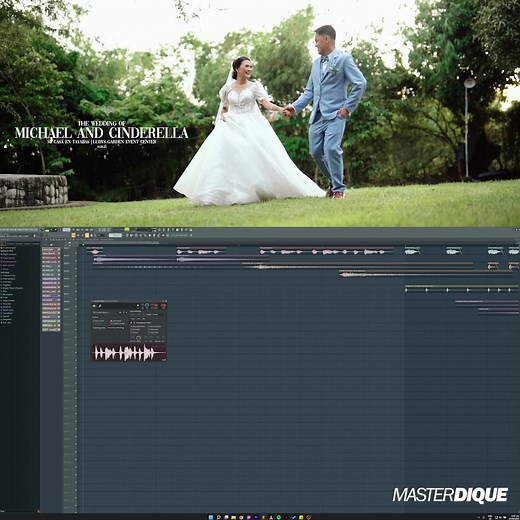Expand the Packs folder in browser
The width and height of the screenshot is (520, 520).
(x=5, y=297)
